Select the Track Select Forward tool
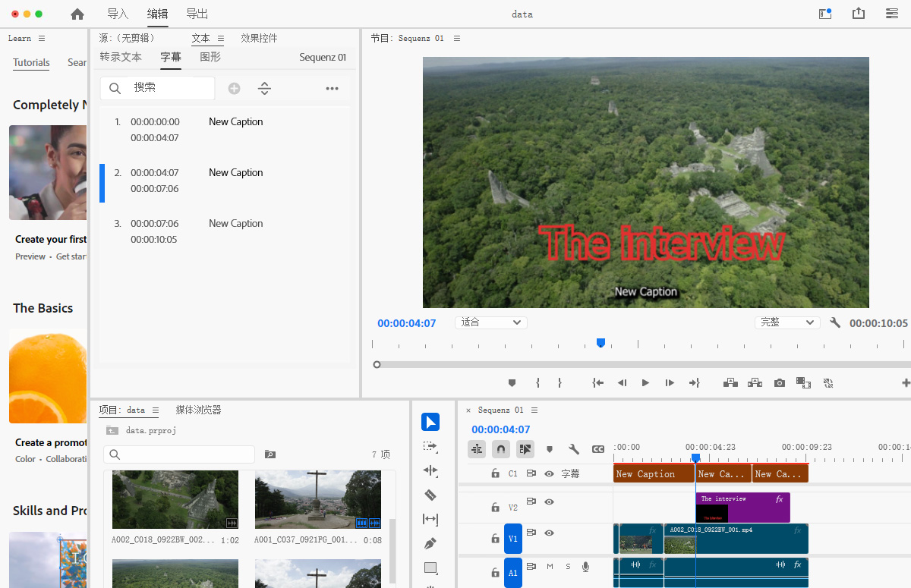Viewport: 911px width, 588px height. pyautogui.click(x=430, y=447)
